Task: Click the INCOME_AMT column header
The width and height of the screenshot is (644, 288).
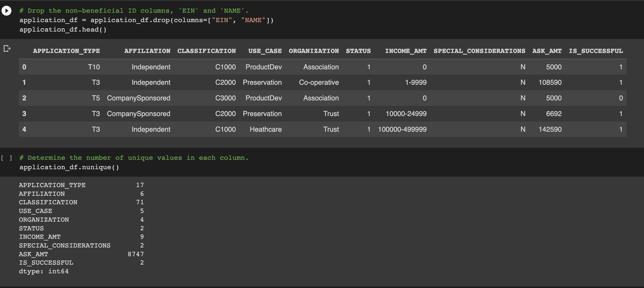Action: point(405,51)
